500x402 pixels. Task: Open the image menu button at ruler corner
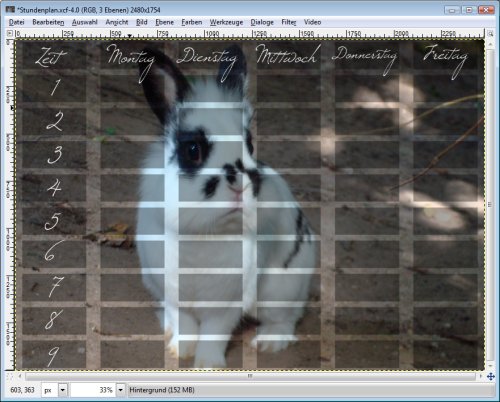(10, 33)
